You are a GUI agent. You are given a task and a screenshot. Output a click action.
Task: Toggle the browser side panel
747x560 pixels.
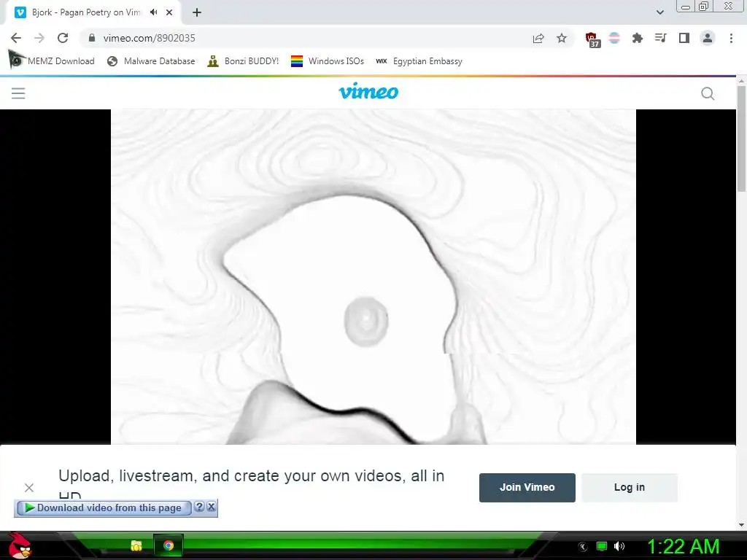pos(684,38)
